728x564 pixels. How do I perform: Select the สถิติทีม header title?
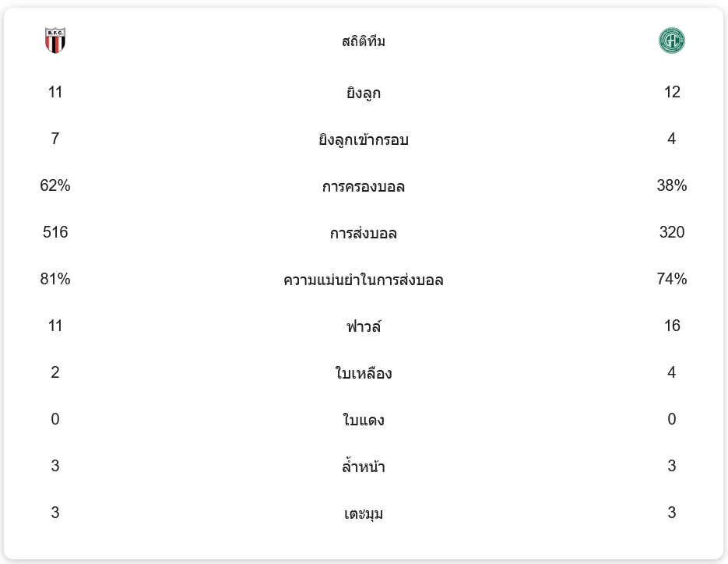pos(364,41)
